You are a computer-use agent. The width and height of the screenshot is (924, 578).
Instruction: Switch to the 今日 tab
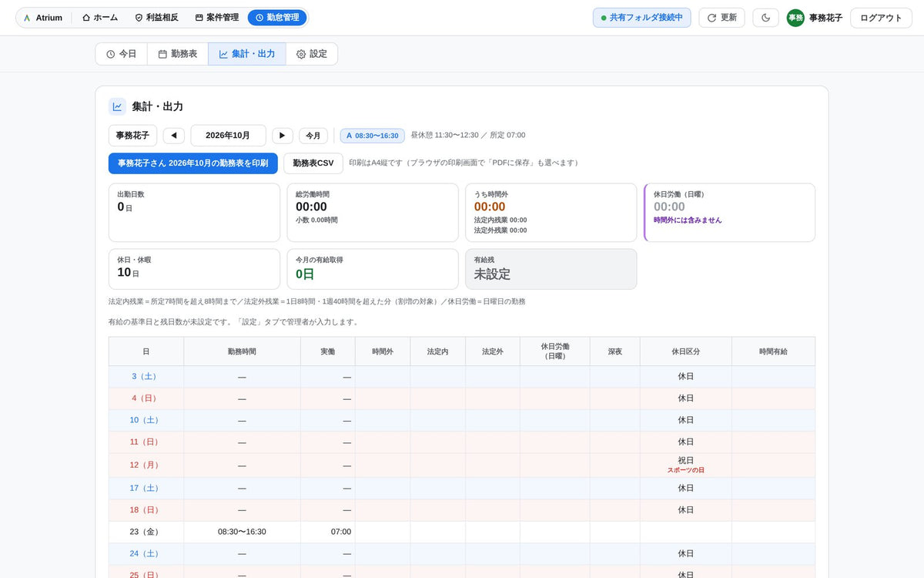pos(121,54)
